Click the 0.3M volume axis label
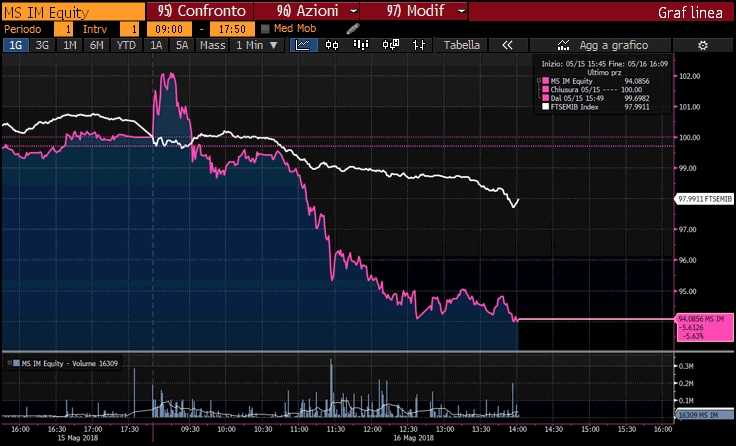The height and width of the screenshot is (446, 736). point(686,366)
